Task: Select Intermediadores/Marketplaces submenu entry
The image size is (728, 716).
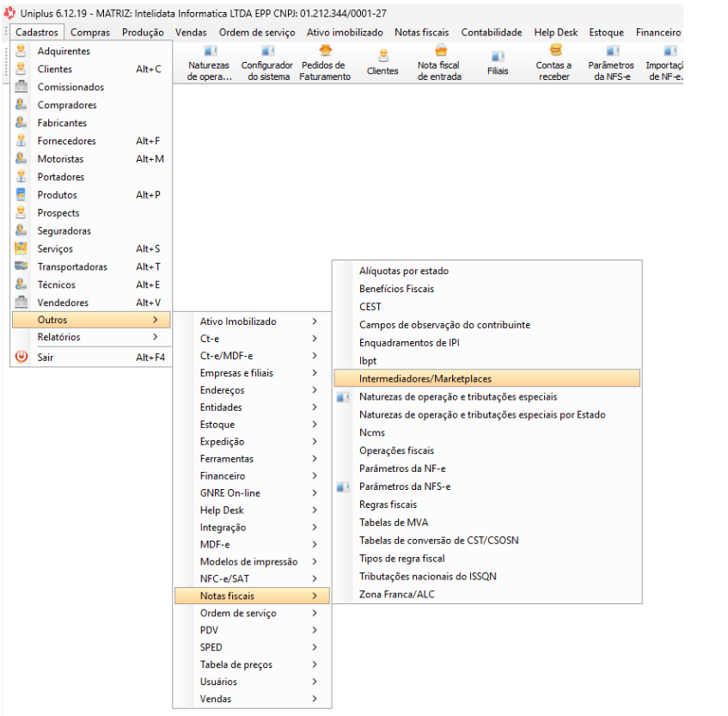Action: 486,378
